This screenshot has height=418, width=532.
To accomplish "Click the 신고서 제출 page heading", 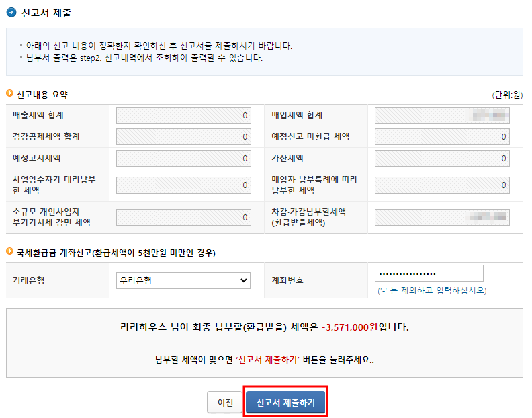I will tap(46, 13).
